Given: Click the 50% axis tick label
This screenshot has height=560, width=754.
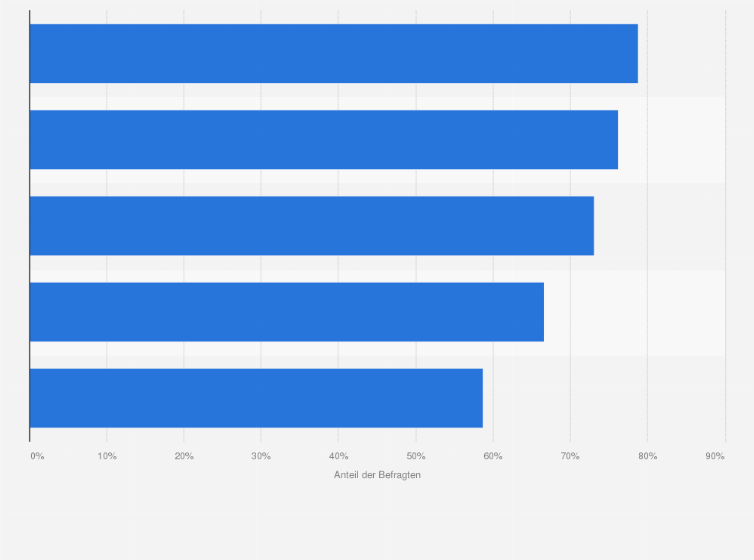Looking at the screenshot, I should tap(416, 456).
